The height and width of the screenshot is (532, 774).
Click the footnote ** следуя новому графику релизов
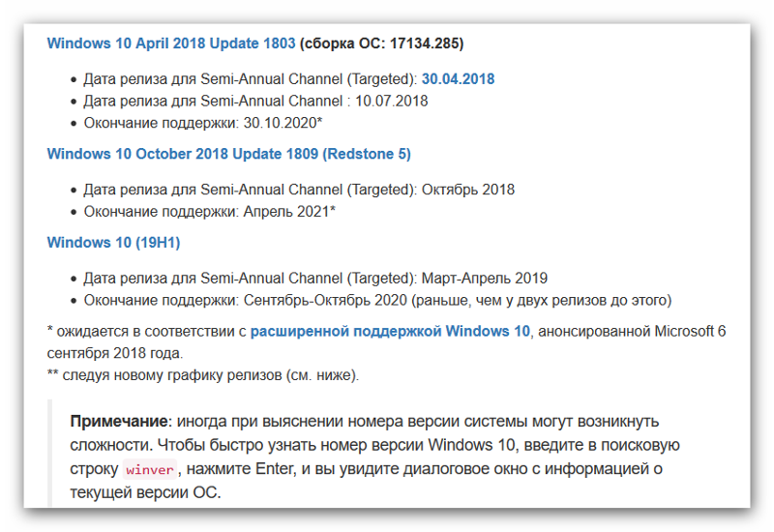pos(203,375)
